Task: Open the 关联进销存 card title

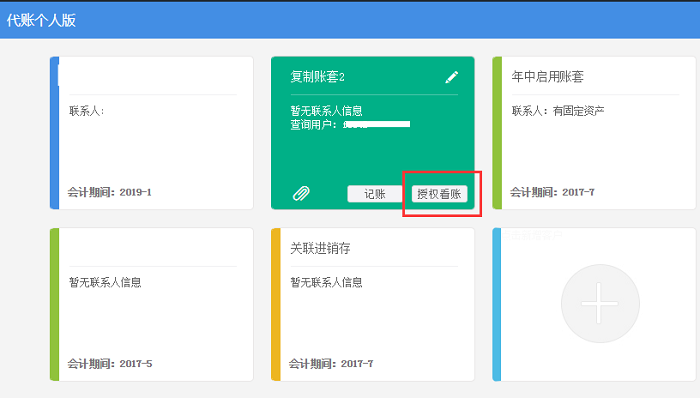Action: click(x=320, y=248)
